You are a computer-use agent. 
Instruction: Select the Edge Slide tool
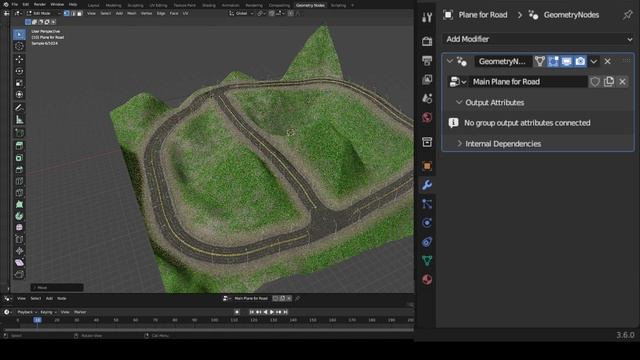click(19, 239)
